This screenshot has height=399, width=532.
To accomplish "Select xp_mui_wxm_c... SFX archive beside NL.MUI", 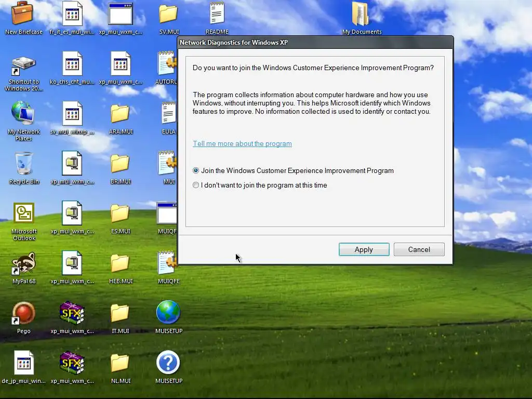I will pos(72,363).
